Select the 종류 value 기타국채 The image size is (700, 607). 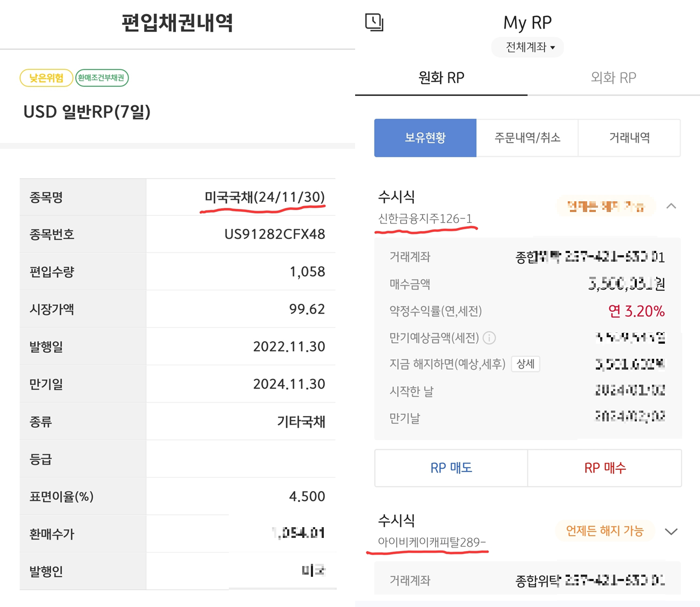click(x=301, y=421)
